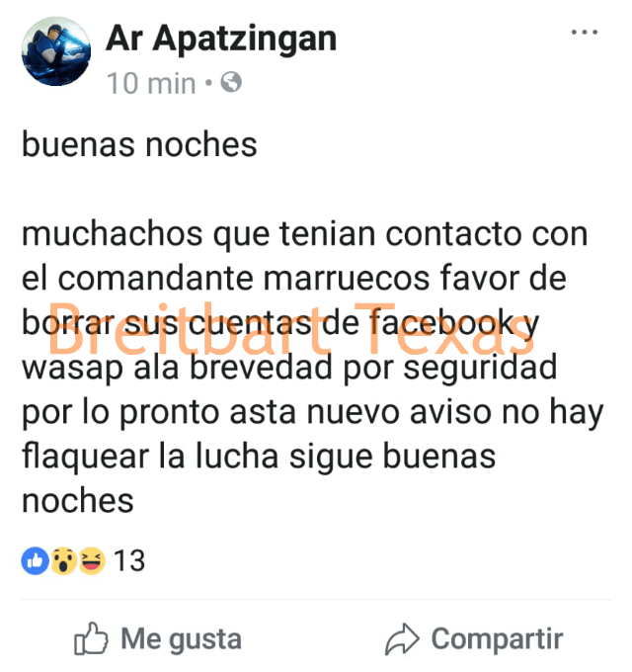Click the Haha laughing reaction emoji
632x672 pixels.
click(92, 561)
